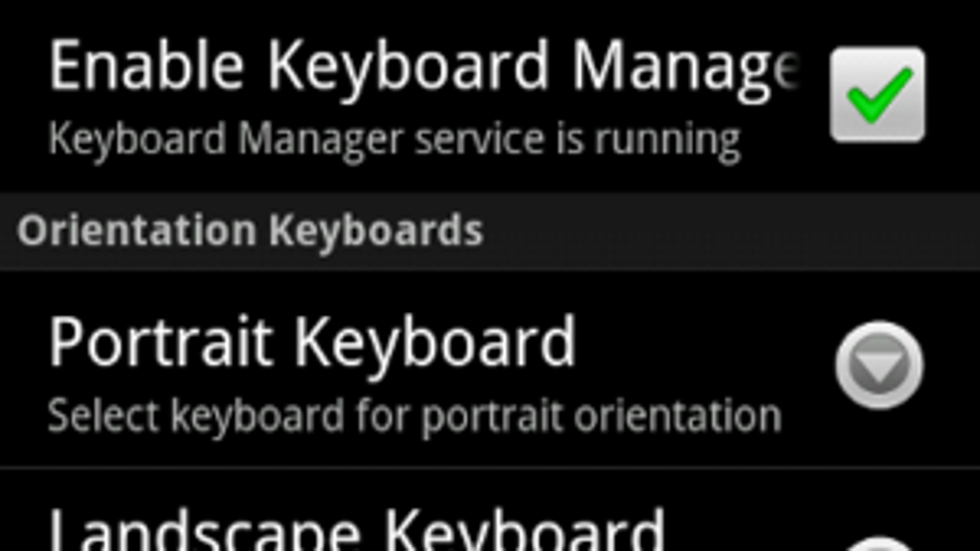The image size is (980, 551).
Task: Choose a keyboard for portrait orientation
Action: (490, 369)
